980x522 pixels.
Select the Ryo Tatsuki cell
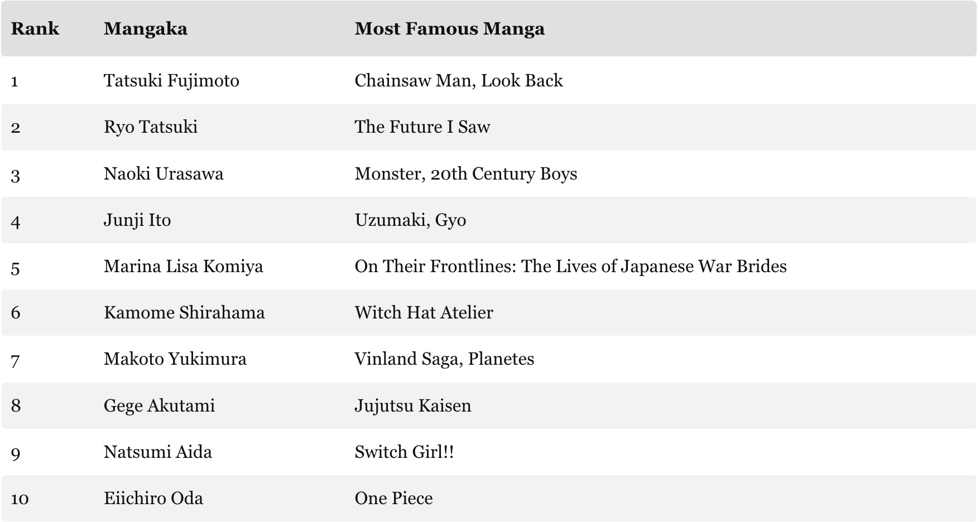[151, 127]
